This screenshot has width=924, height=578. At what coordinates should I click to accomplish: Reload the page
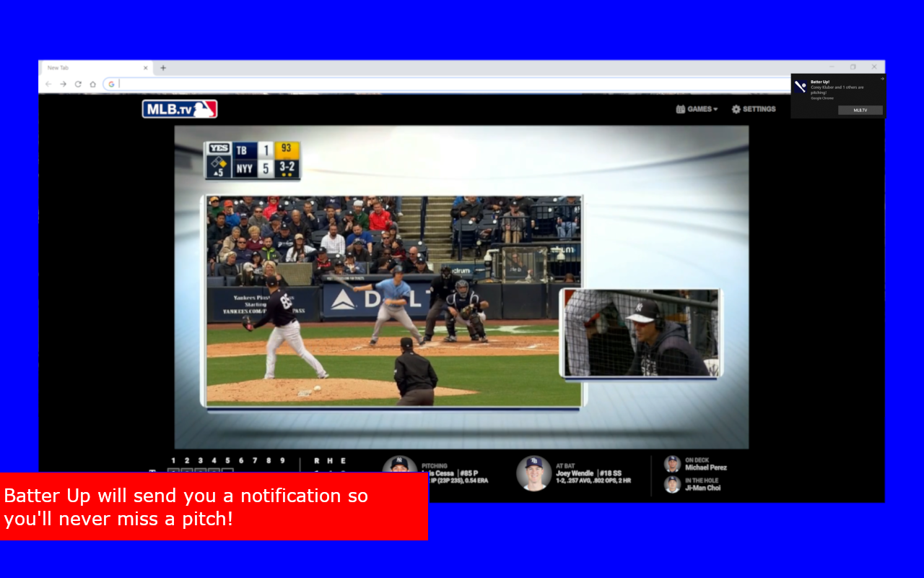(78, 84)
